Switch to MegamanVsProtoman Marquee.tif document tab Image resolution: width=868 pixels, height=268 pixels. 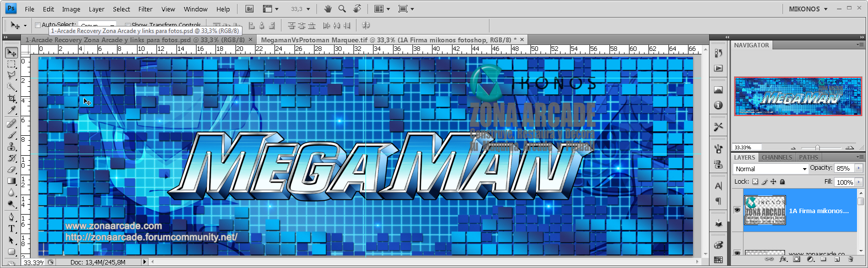click(x=392, y=39)
